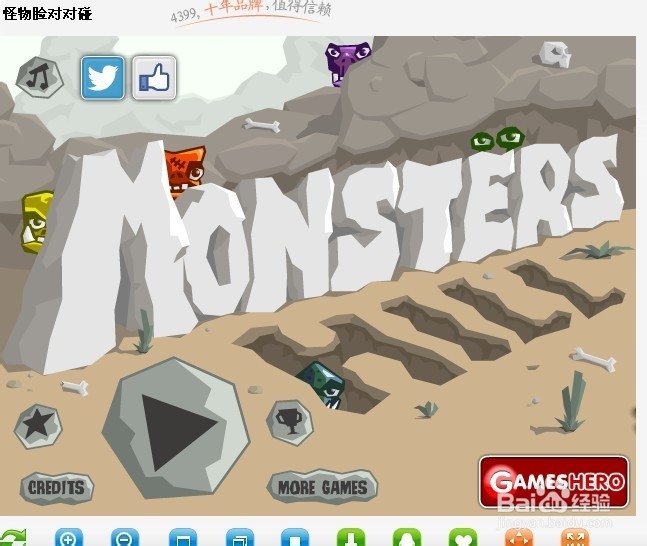Click the orange fullscreen expand icon
647x546 pixels.
[575, 538]
